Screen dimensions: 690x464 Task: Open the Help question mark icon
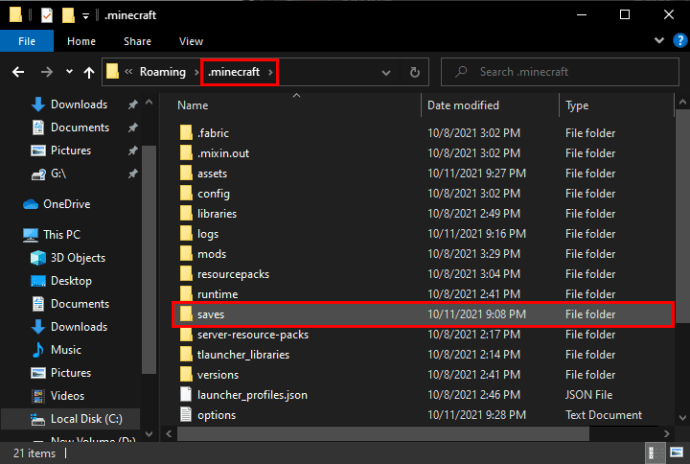(680, 41)
